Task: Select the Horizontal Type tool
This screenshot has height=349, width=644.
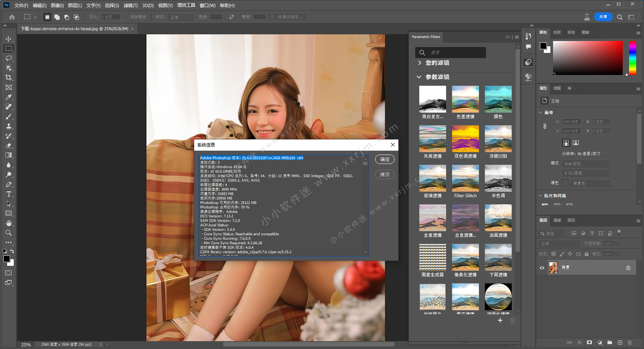Action: pyautogui.click(x=9, y=194)
